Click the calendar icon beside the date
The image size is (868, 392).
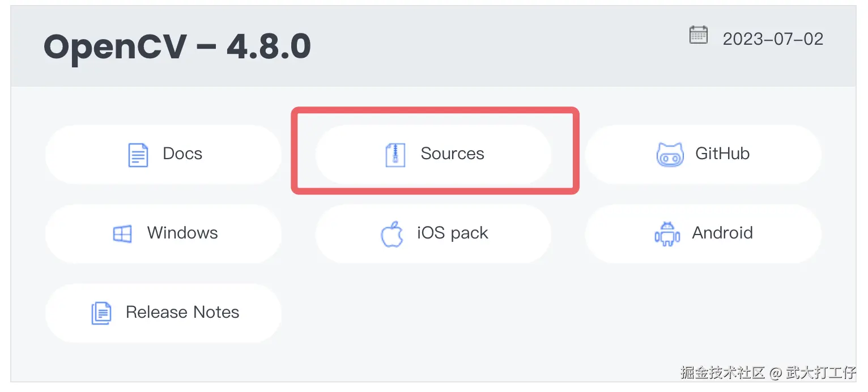(x=698, y=35)
